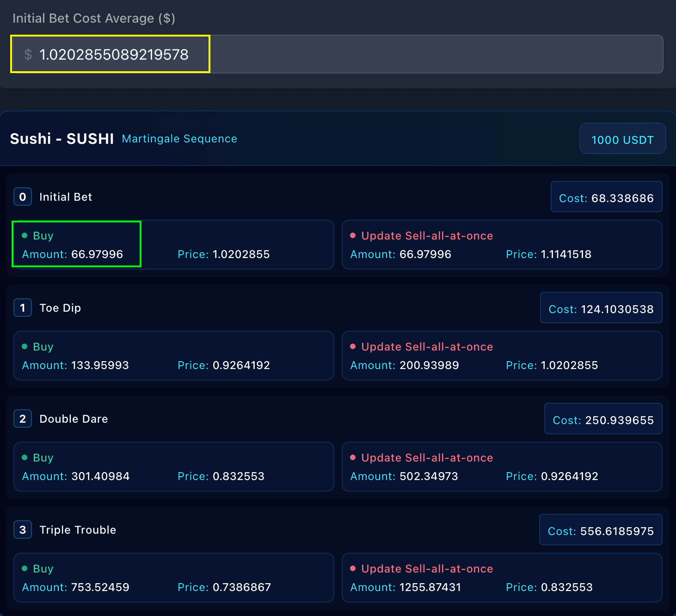Select the step 3 Triple Trouble badge
The height and width of the screenshot is (616, 676).
tap(23, 530)
